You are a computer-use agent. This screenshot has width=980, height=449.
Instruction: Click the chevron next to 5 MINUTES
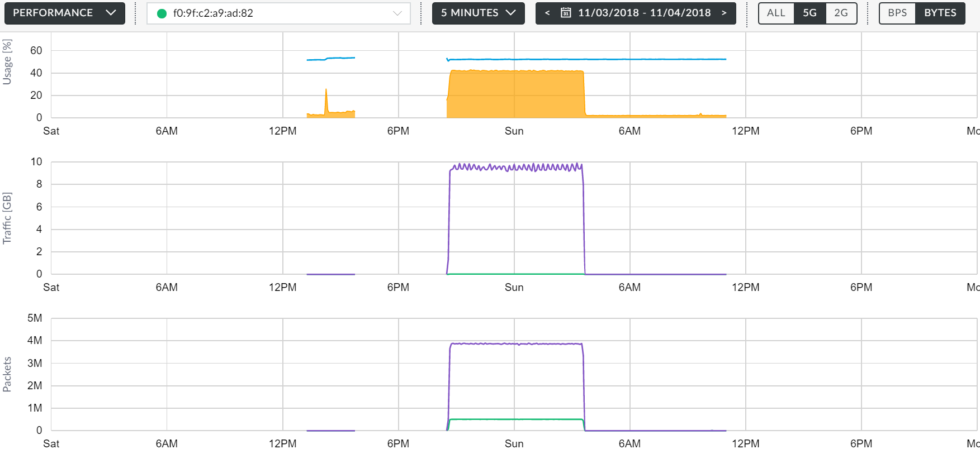pyautogui.click(x=510, y=13)
